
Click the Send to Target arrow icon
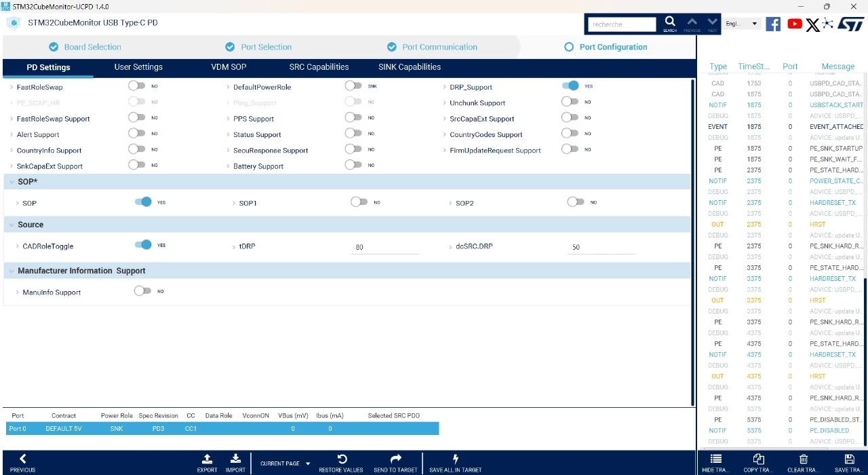[396, 459]
